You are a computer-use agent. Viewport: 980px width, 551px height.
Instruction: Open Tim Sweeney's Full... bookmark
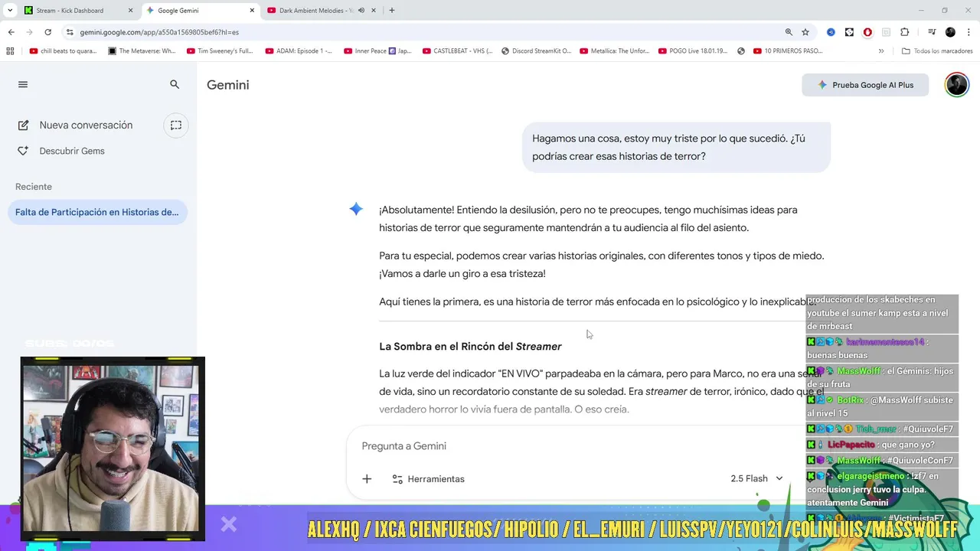220,51
